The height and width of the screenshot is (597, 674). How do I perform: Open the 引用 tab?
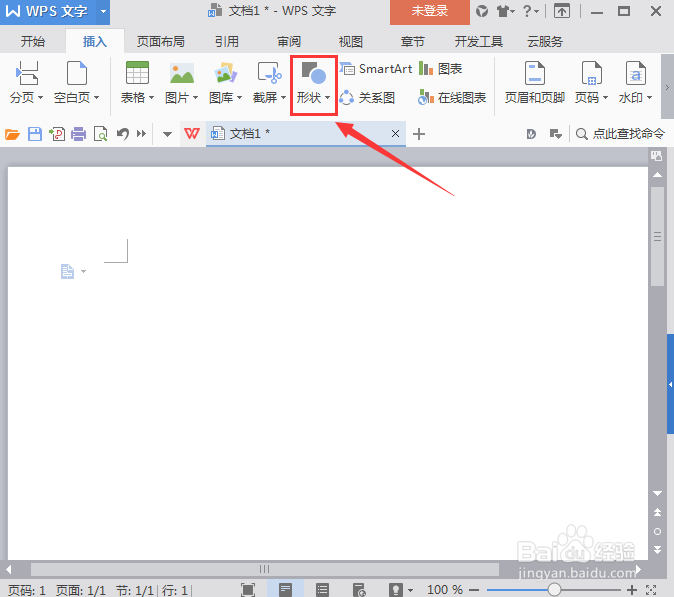coord(227,42)
